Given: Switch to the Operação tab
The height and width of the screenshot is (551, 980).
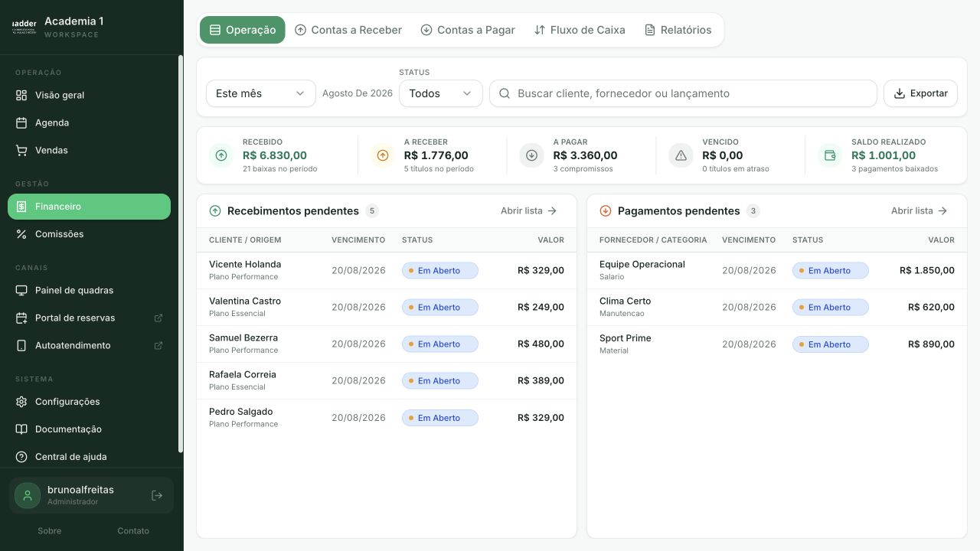Looking at the screenshot, I should click(243, 30).
